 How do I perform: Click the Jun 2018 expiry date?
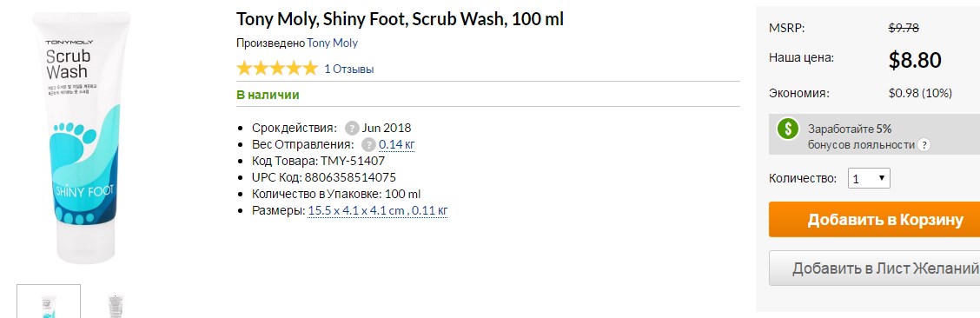pos(387,128)
